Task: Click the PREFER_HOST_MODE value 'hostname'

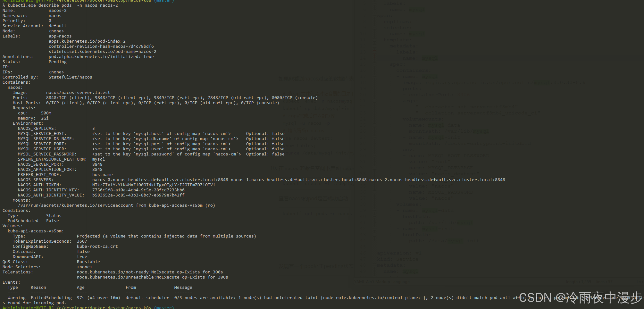Action: click(x=103, y=175)
